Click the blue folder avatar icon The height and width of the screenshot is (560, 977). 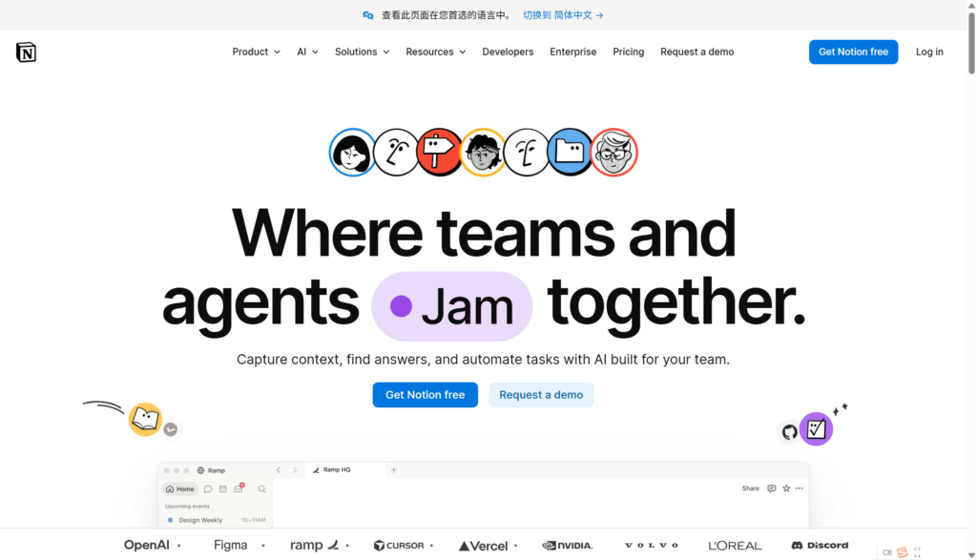point(570,153)
